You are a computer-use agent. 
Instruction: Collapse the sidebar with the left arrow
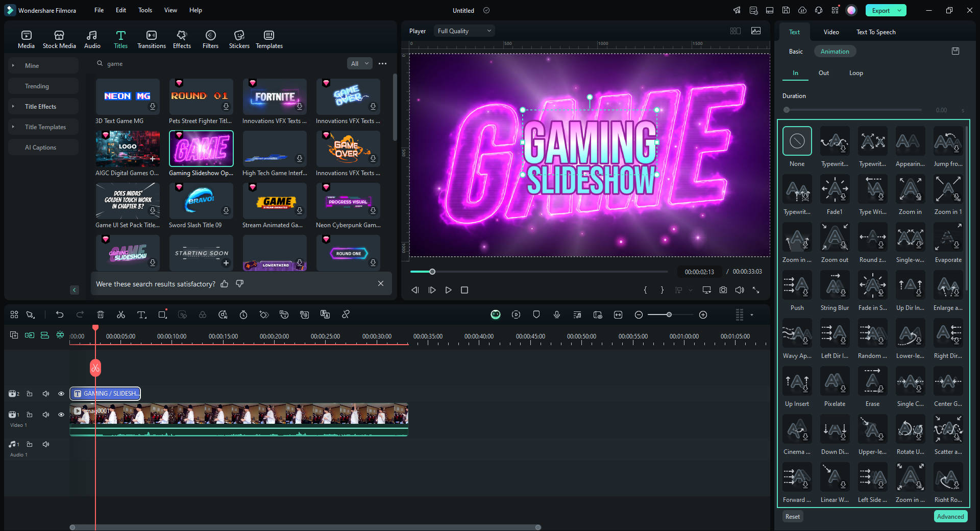75,290
